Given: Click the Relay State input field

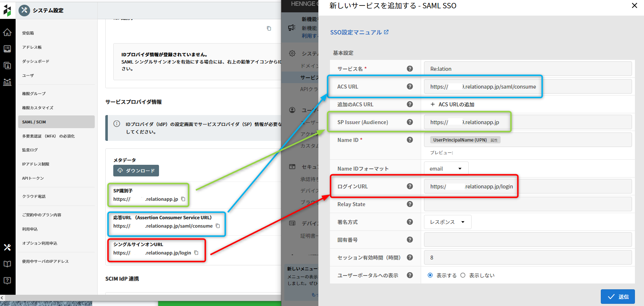Looking at the screenshot, I should pyautogui.click(x=527, y=204).
